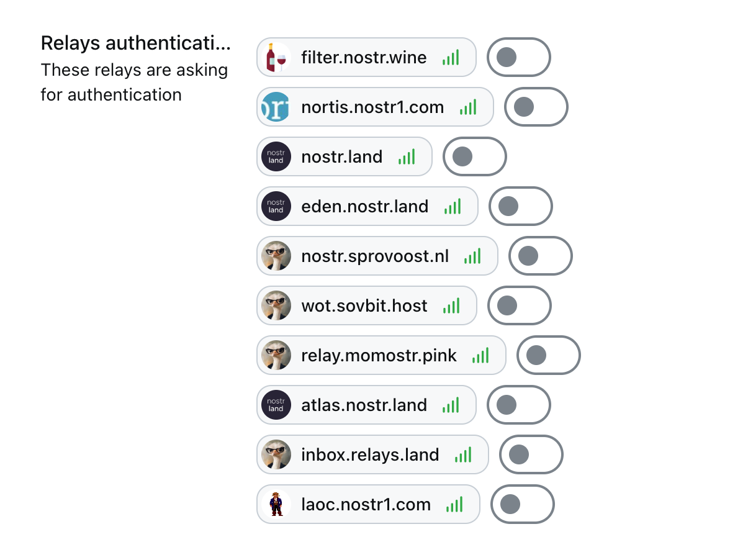The height and width of the screenshot is (560, 730).
Task: Toggle the wot.sovbit.host authentication switch
Action: (x=519, y=305)
